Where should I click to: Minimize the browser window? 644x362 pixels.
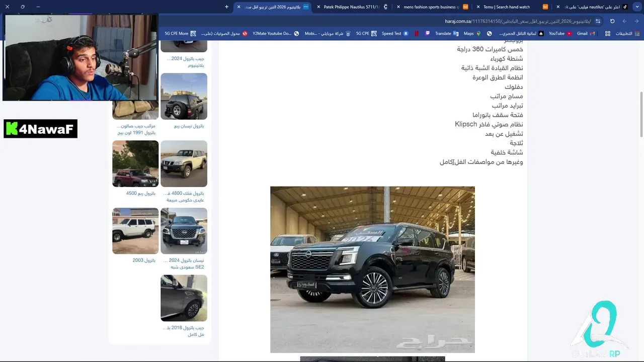point(38,7)
